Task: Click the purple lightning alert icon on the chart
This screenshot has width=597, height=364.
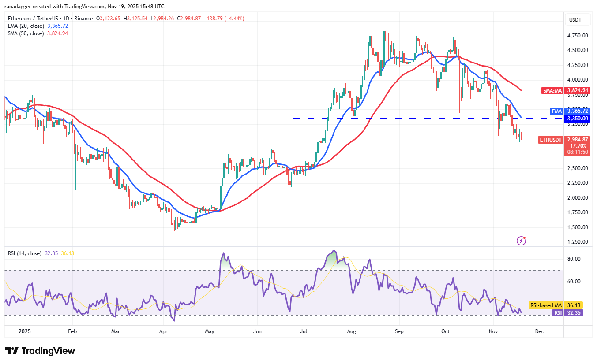Action: 521,240
